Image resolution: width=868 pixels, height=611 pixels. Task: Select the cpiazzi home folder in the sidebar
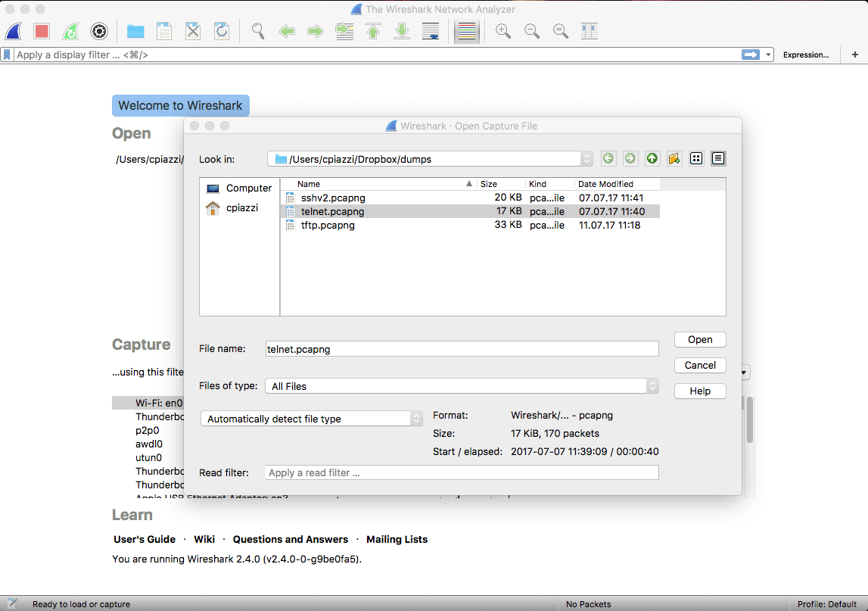pos(232,208)
